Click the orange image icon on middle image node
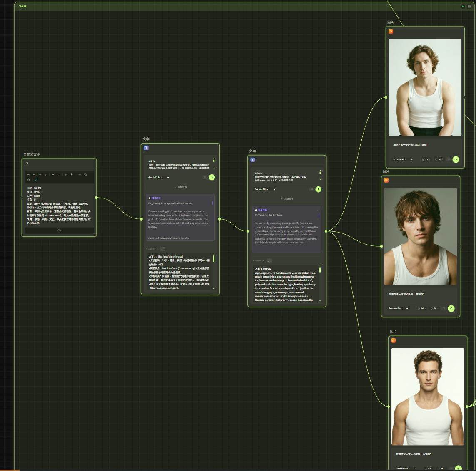 tap(386, 180)
